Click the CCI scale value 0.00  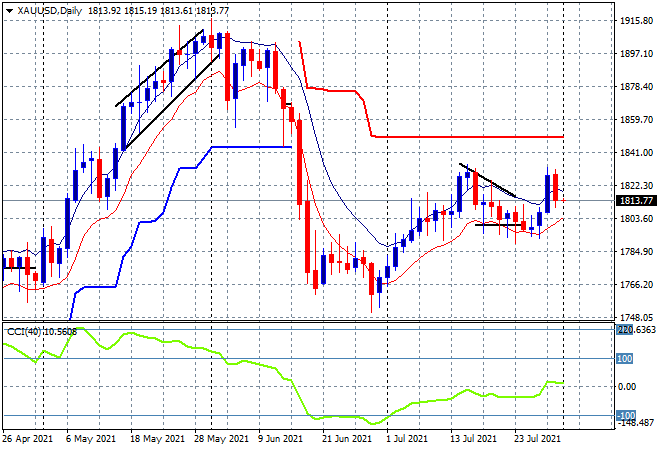pos(626,386)
